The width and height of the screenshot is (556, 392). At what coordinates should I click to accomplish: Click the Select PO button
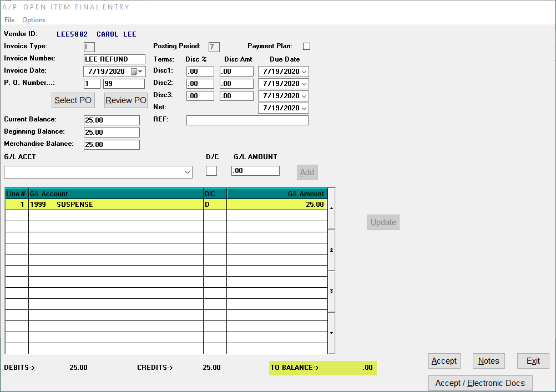pyautogui.click(x=73, y=100)
